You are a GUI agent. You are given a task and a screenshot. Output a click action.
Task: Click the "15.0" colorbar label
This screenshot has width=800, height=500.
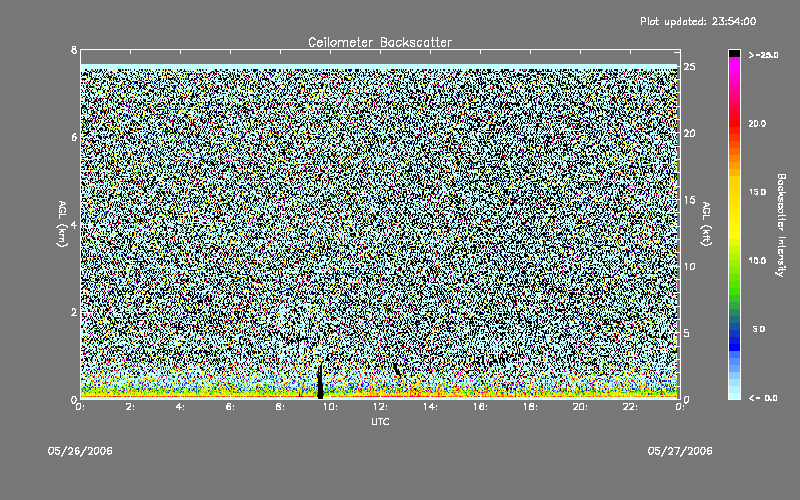[x=757, y=192]
